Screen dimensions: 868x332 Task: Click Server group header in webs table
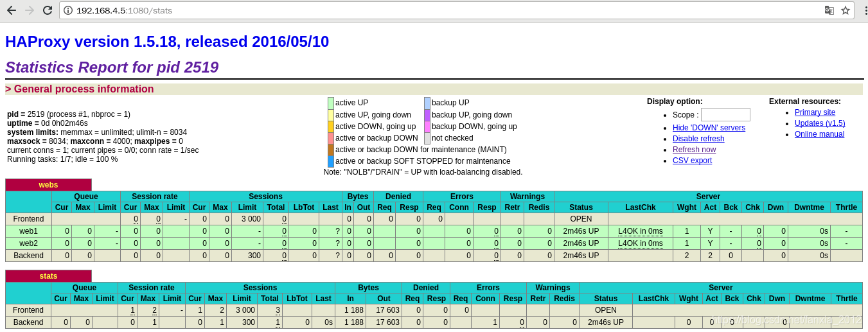pos(708,197)
